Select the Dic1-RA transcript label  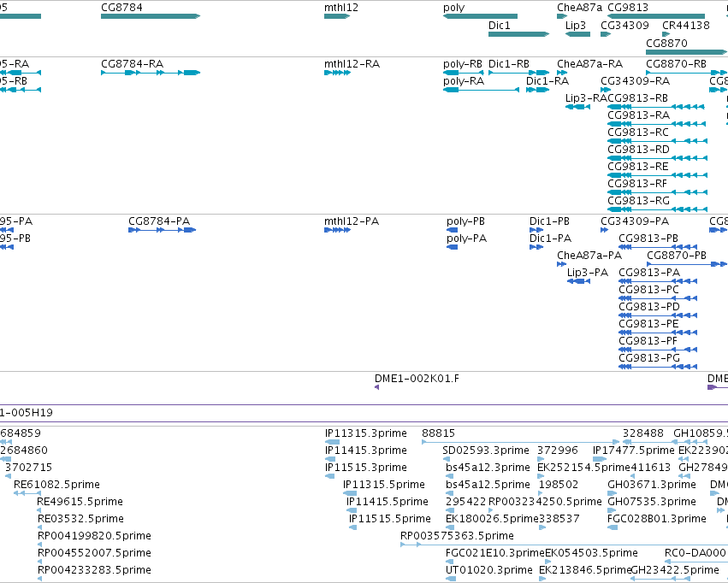pos(547,81)
